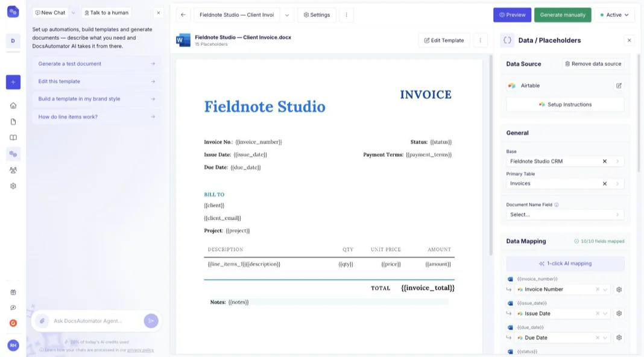Expand the Invoice Number mapping dropdown
The image size is (644, 357).
(x=605, y=289)
